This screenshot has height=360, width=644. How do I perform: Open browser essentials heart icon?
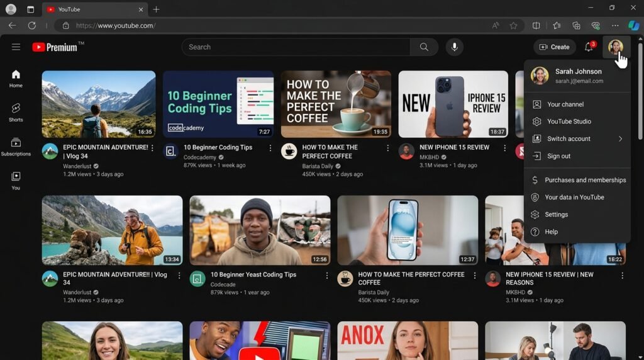coord(596,25)
